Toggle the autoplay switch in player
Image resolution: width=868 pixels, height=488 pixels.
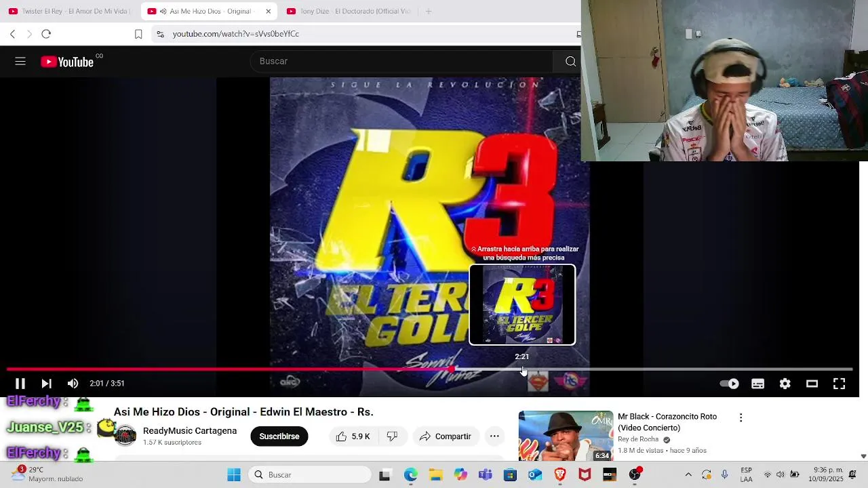click(730, 384)
